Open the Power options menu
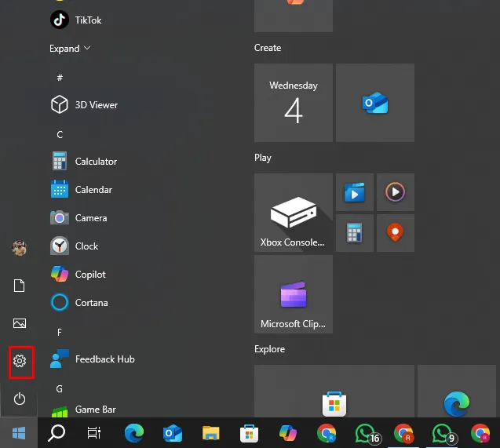The image size is (500, 448). (x=20, y=399)
